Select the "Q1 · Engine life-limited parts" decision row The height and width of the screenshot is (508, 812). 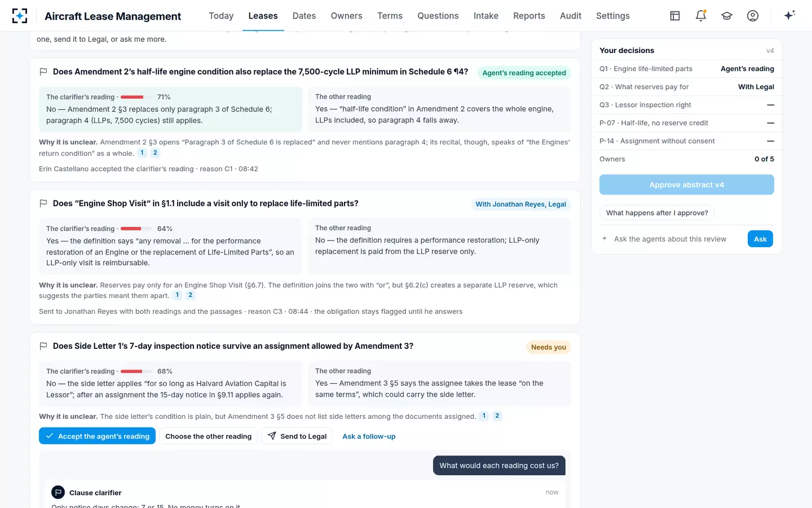tap(687, 69)
